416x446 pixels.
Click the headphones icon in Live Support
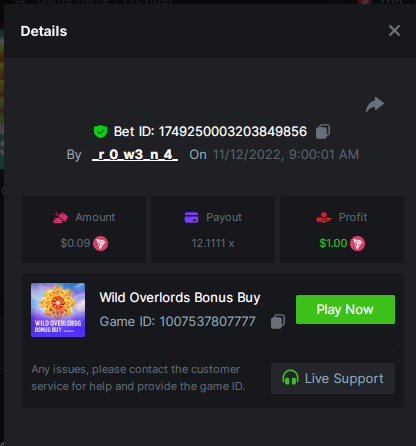(290, 378)
